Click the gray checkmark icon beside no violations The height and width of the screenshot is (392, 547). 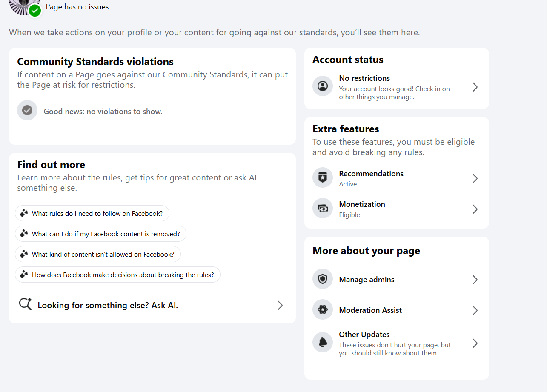(x=27, y=111)
